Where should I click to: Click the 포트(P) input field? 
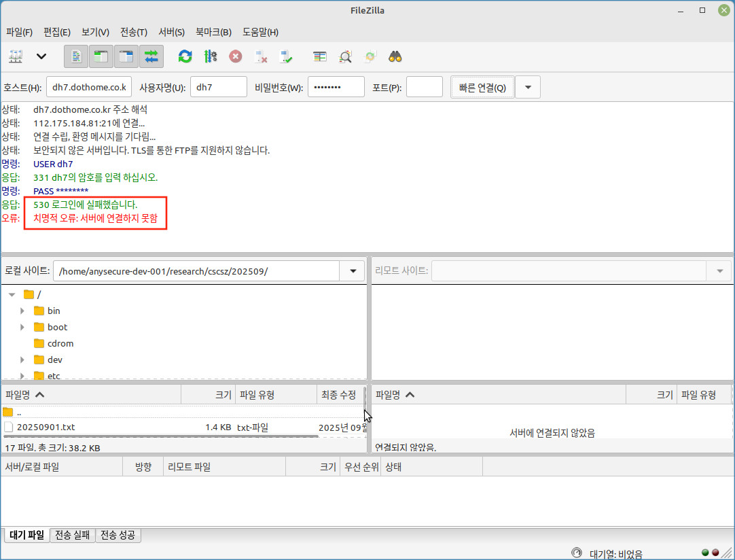425,87
